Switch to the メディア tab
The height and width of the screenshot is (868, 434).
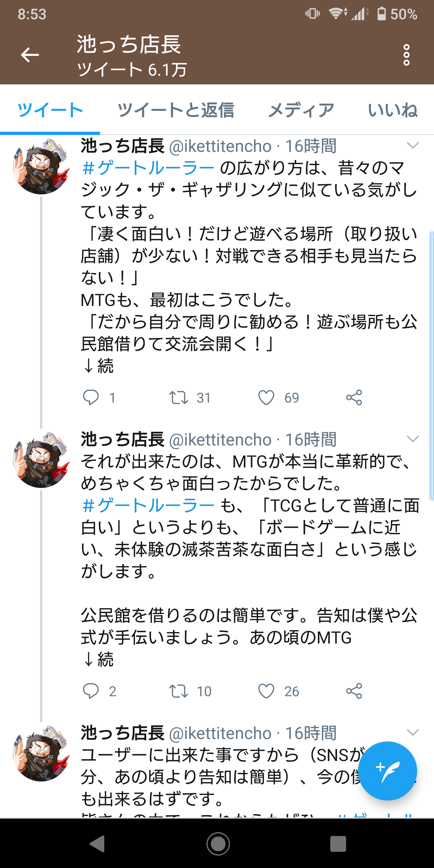tap(301, 110)
